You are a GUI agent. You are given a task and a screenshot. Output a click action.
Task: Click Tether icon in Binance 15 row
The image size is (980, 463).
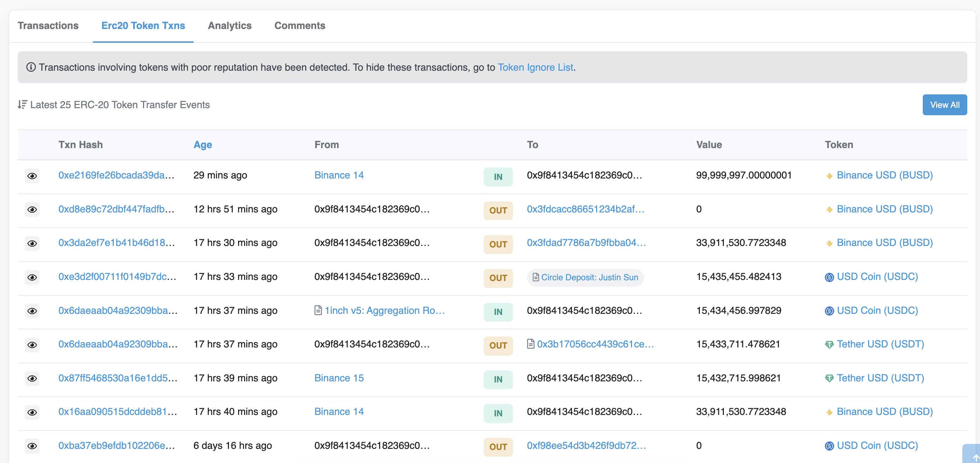click(x=830, y=379)
